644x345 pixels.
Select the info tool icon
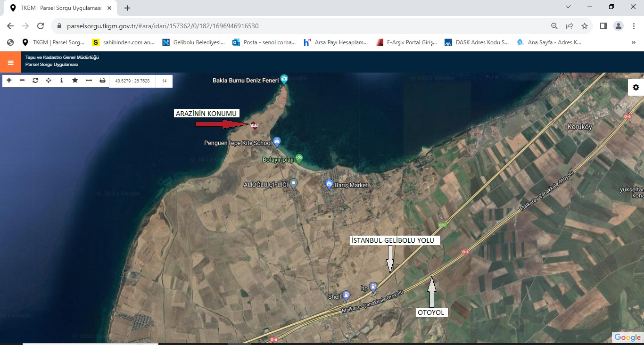coord(62,81)
